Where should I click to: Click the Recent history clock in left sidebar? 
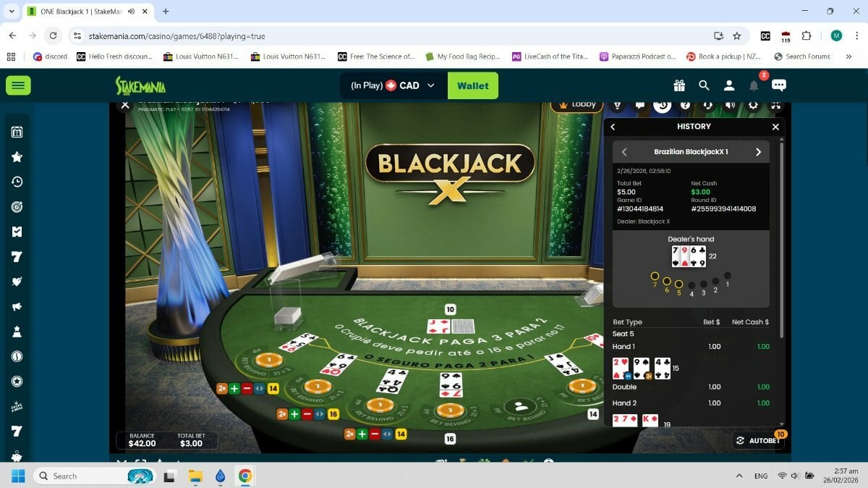[x=17, y=182]
